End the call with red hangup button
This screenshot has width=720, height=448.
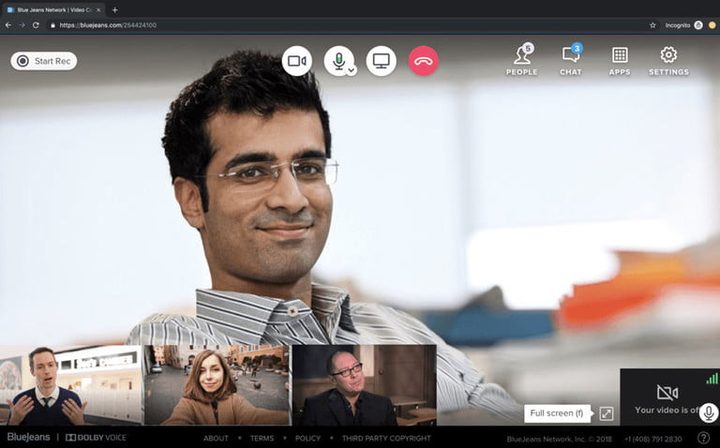coord(423,61)
